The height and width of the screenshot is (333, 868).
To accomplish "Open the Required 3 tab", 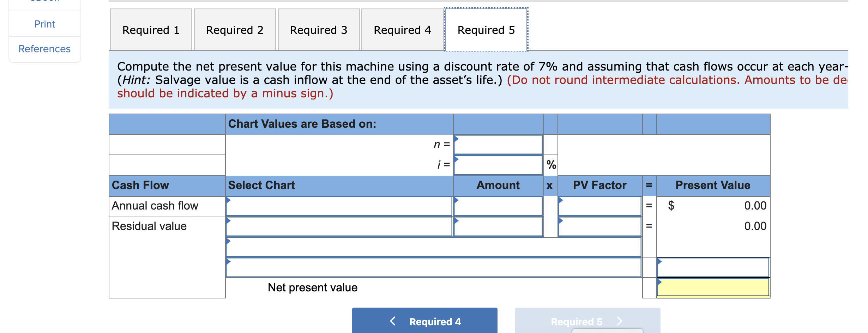I will click(318, 30).
